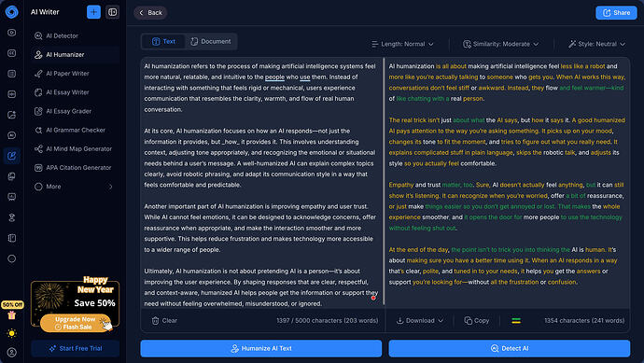Open AI Essay Grader
The height and width of the screenshot is (363, 644).
click(x=76, y=111)
